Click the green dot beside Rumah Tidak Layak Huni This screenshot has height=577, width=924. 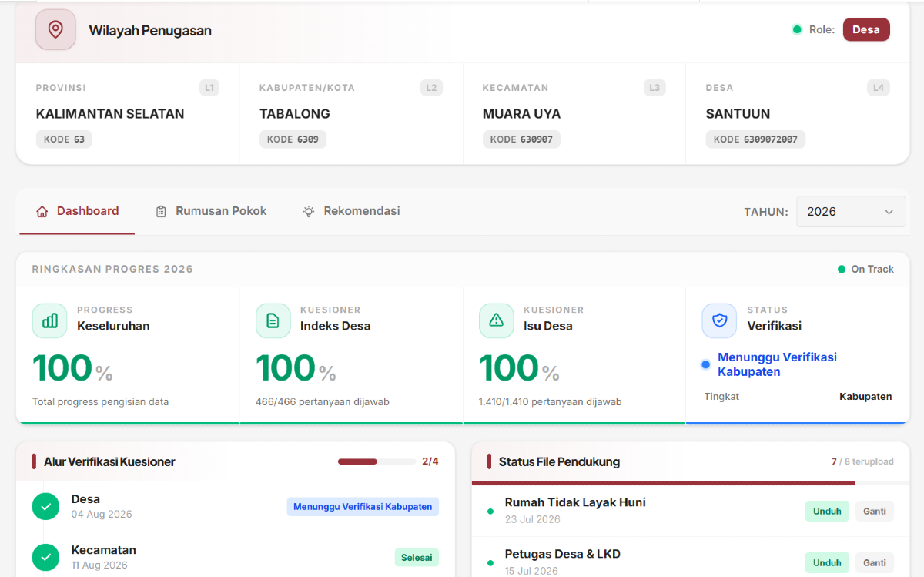coord(490,511)
